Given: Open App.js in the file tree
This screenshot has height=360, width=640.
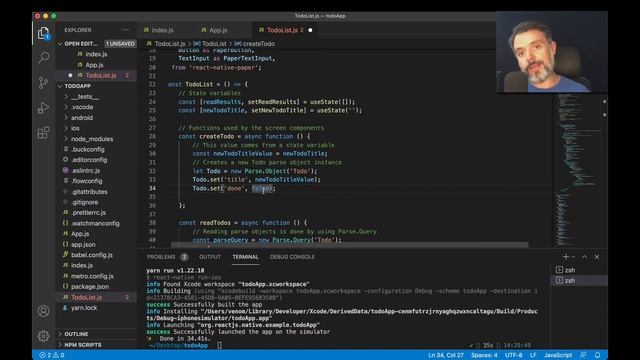Looking at the screenshot, I should click(96, 234).
